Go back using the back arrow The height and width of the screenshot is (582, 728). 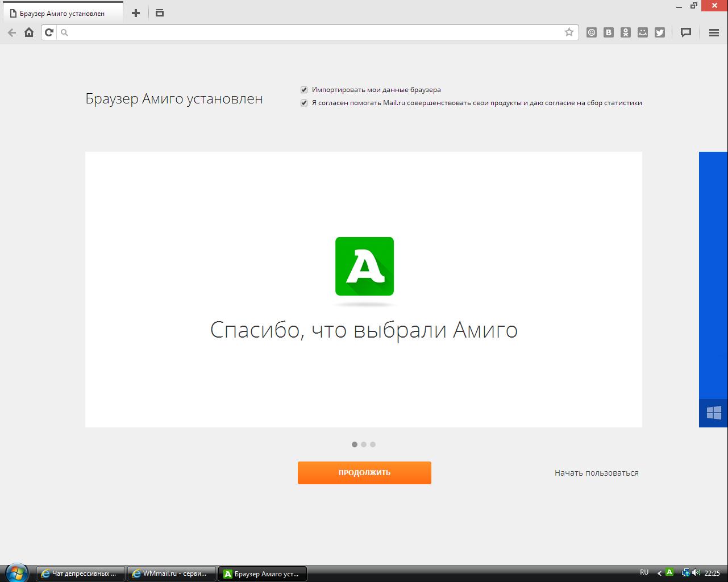pos(12,32)
